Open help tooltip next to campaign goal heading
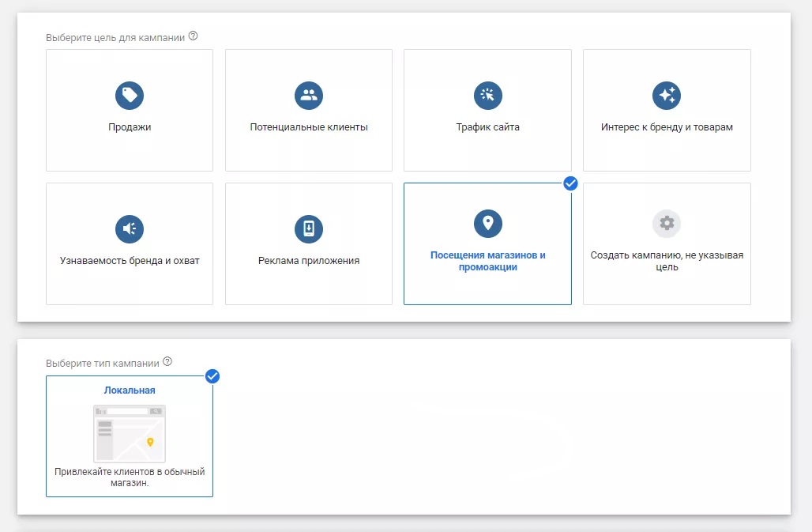812x532 pixels. coord(194,36)
